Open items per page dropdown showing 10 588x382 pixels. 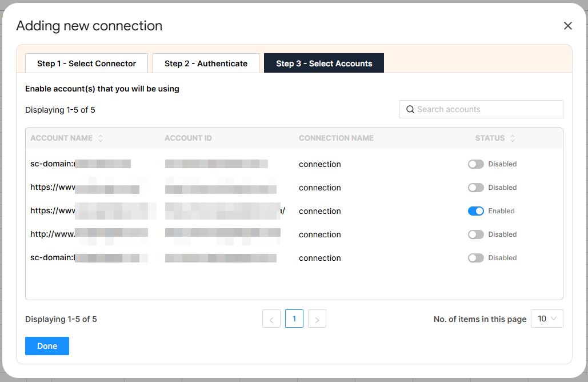pos(547,319)
